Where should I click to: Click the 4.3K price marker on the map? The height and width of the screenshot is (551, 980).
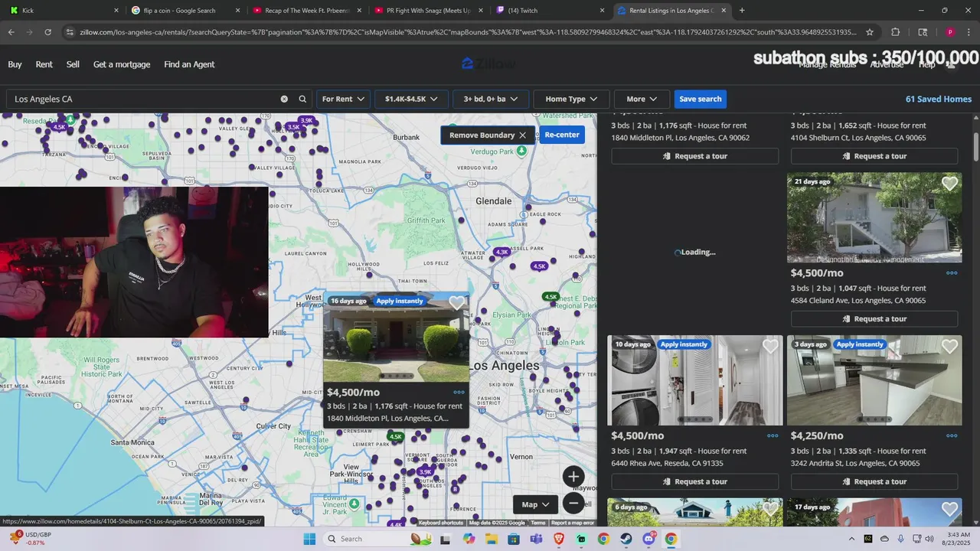pos(501,252)
